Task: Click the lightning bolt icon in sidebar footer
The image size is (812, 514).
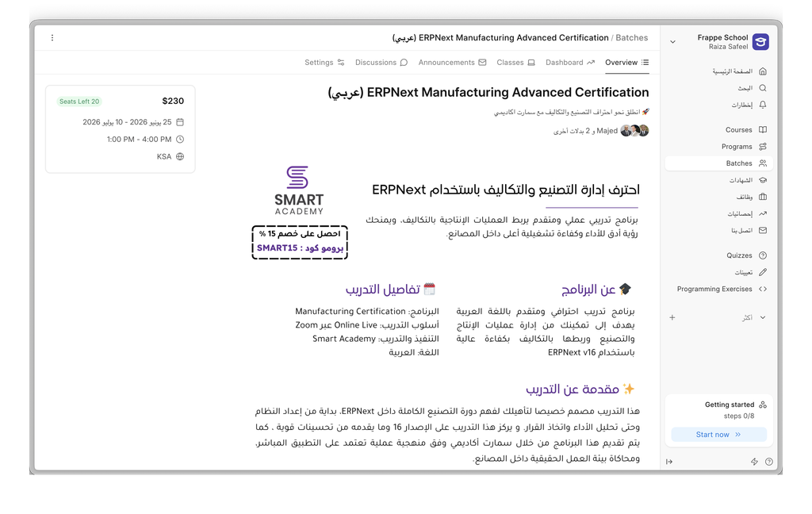Action: tap(754, 462)
